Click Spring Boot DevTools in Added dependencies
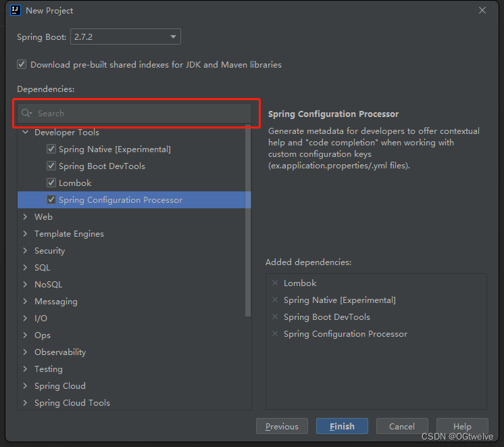 pos(327,316)
